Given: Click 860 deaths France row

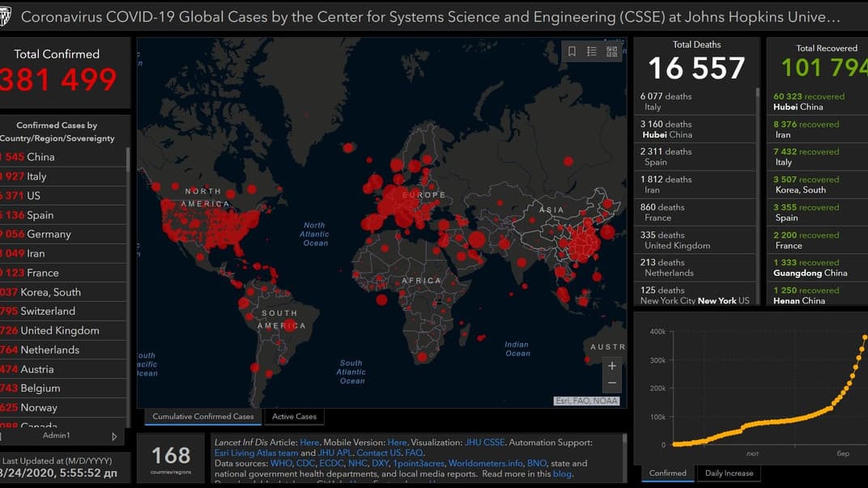Looking at the screenshot, I should coord(695,213).
